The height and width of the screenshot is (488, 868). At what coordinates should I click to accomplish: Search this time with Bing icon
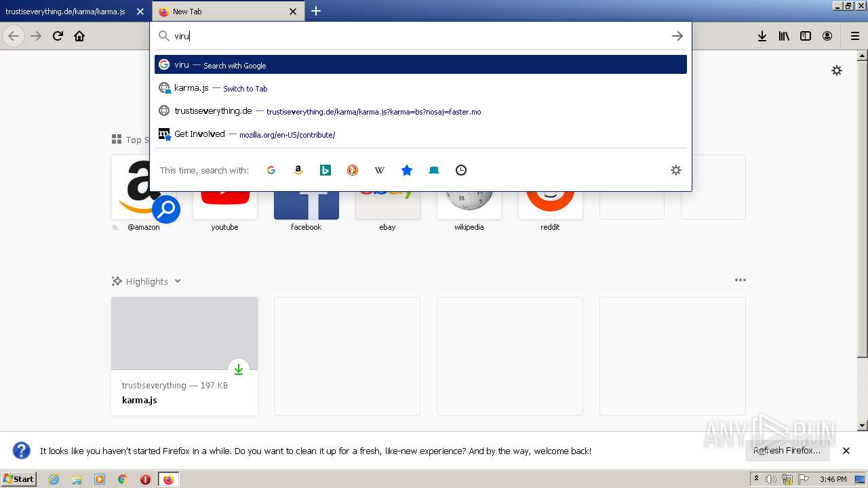coord(325,170)
